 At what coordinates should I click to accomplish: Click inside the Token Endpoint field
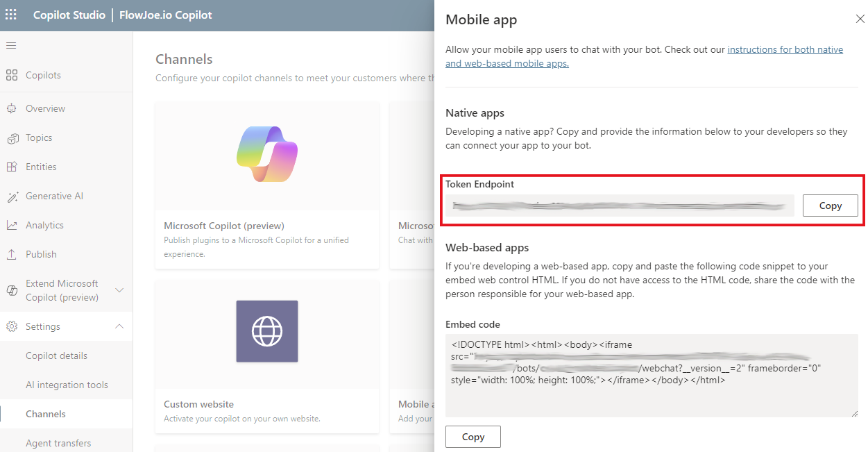[619, 206]
